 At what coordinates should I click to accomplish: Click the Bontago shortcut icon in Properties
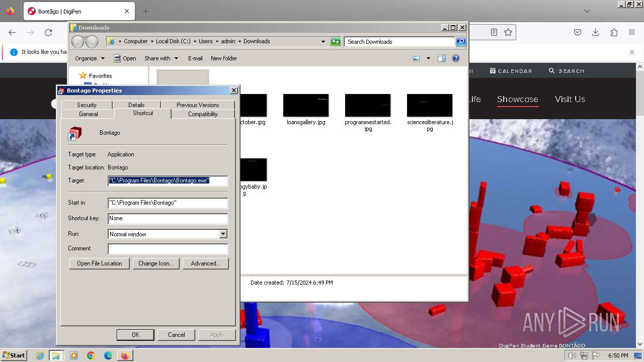click(75, 133)
